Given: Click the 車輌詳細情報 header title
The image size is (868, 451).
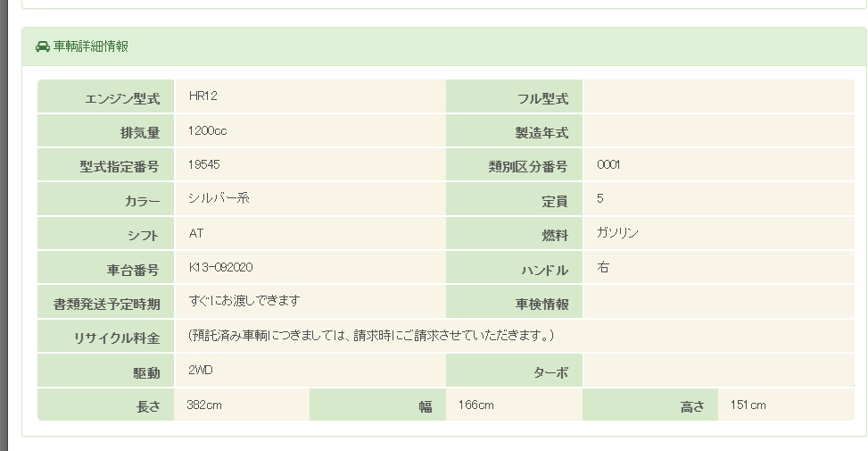Looking at the screenshot, I should pos(90,46).
